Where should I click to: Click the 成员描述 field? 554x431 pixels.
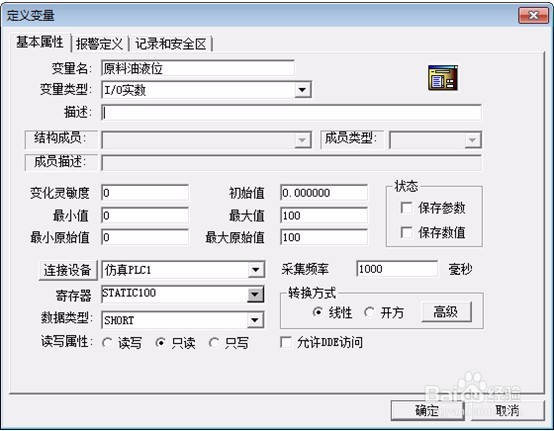[x=291, y=163]
